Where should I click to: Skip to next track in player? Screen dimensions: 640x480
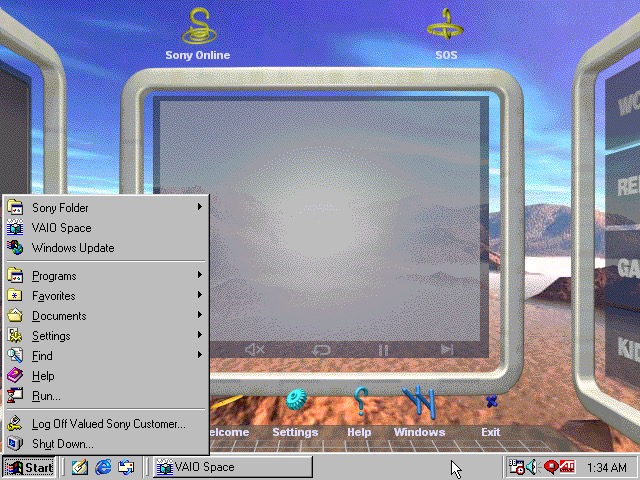click(x=447, y=349)
